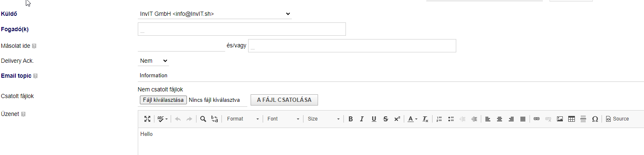Click the A FÁJL CSATOLÁSA button
The height and width of the screenshot is (155, 644).
[284, 100]
